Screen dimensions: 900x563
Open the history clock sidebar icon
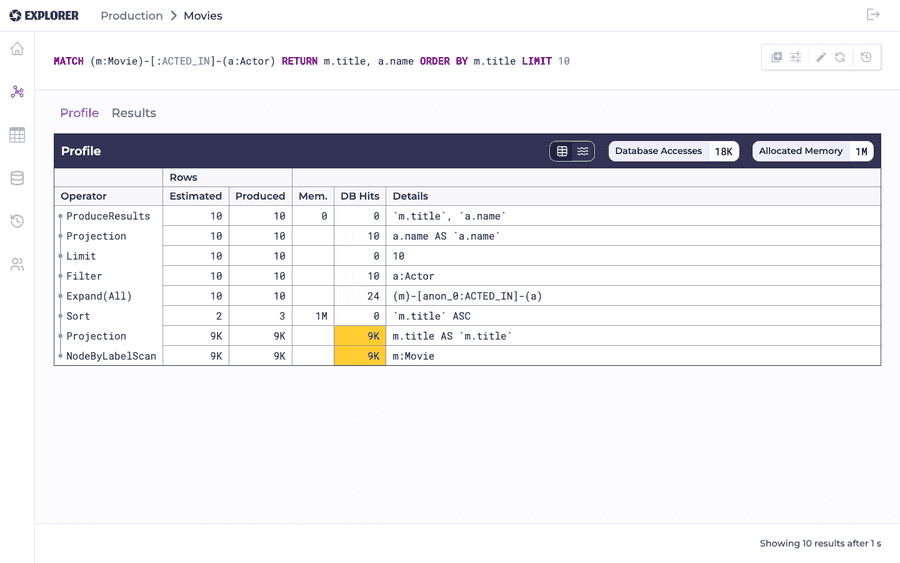click(17, 221)
